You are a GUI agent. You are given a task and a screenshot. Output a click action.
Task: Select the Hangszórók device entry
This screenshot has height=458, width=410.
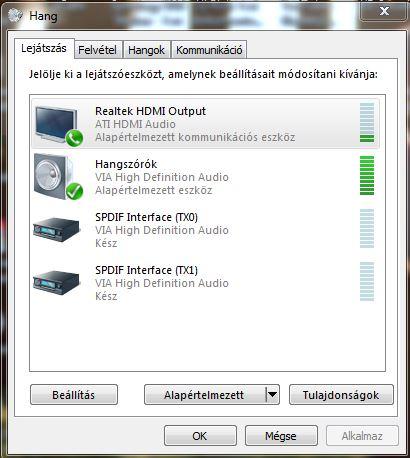(205, 177)
